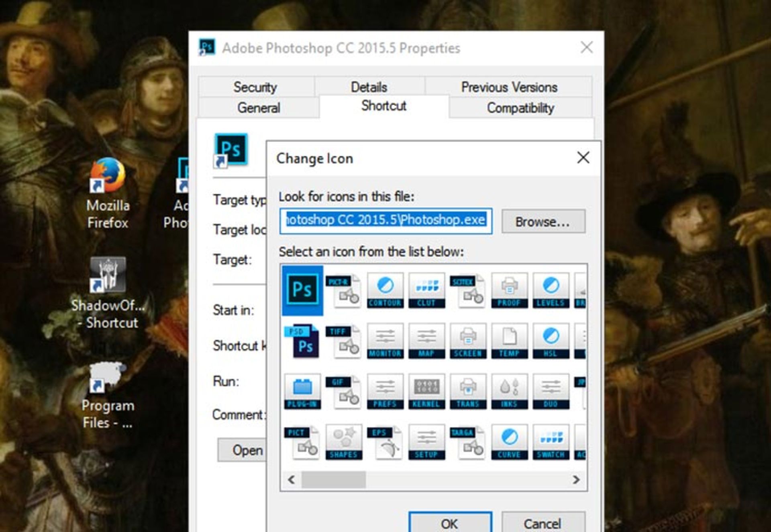The width and height of the screenshot is (771, 532).
Task: Click the Ps shortcut icon in Properties
Action: pos(230,151)
